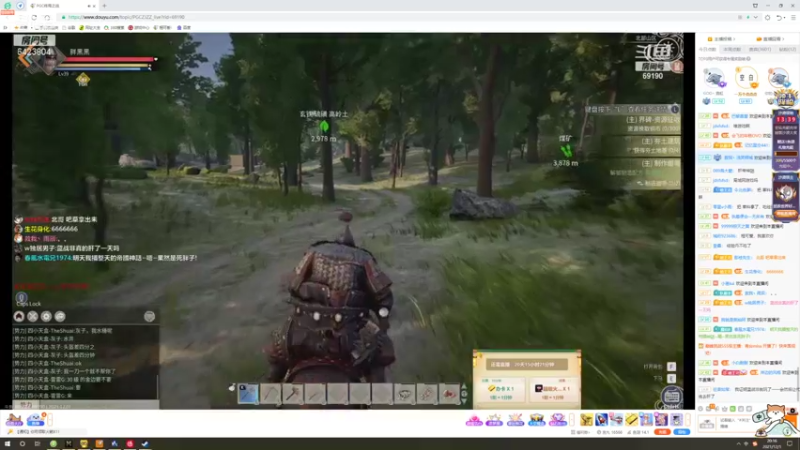The width and height of the screenshot is (800, 450).
Task: Open the live room ranking link at sidebar top-right
Action: coord(769,39)
